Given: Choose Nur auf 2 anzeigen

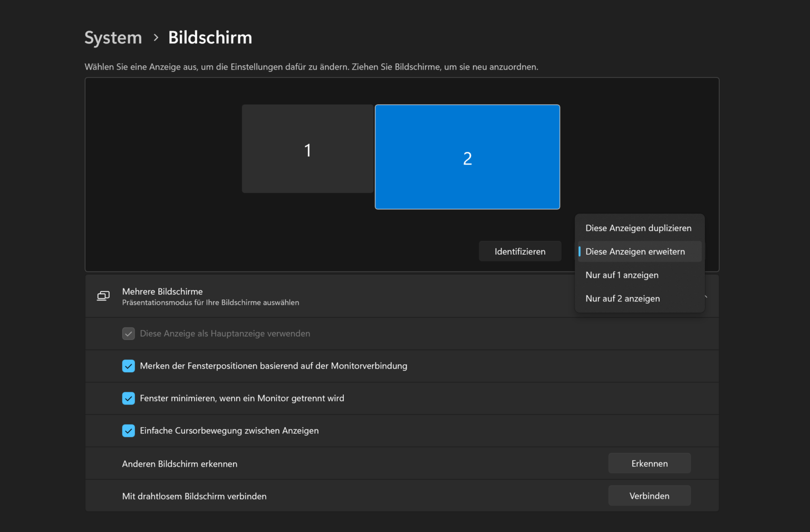Looking at the screenshot, I should click(x=623, y=298).
